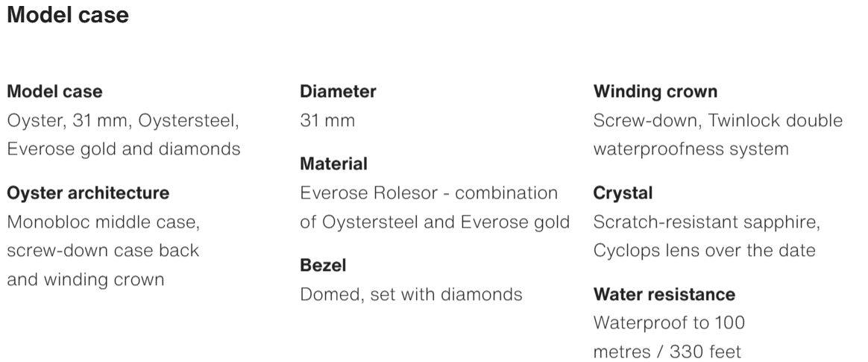Click the "Screw-down, Twinlock double" text line

[718, 120]
